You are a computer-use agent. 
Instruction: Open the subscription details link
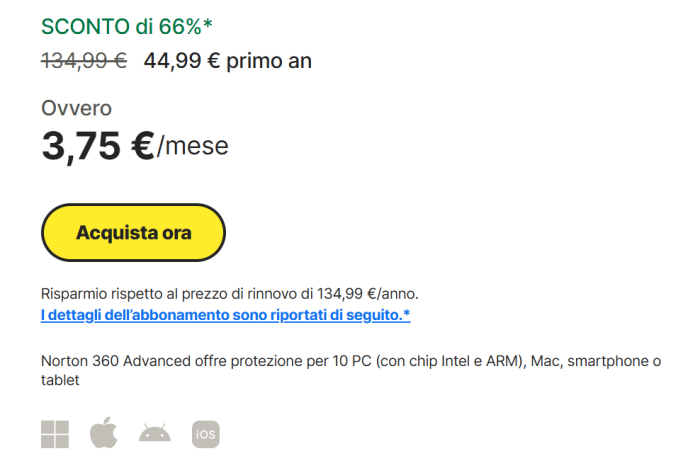point(225,315)
